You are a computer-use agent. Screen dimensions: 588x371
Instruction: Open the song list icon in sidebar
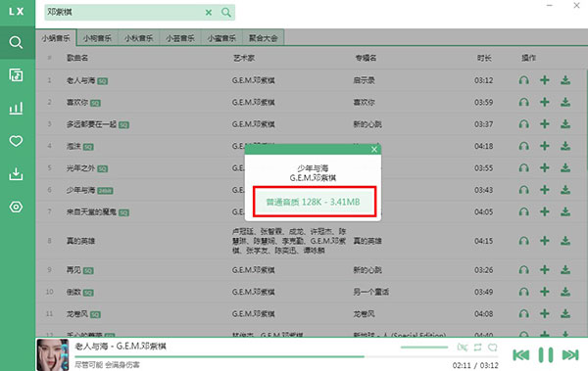click(16, 75)
